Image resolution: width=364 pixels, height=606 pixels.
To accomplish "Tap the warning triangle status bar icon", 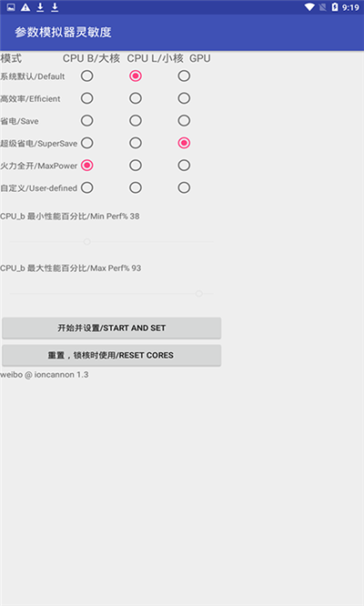I will (25, 7).
